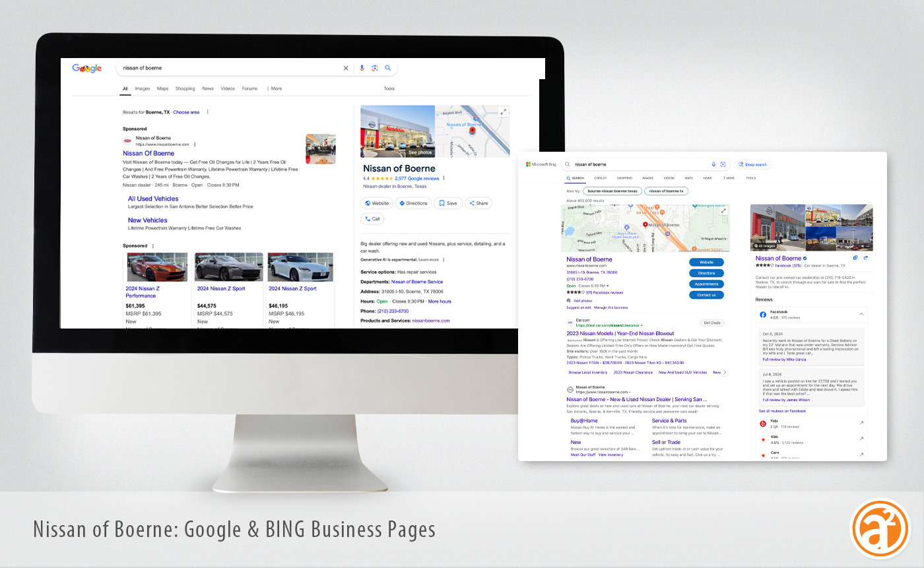Open Bing visual search camera icon
The height and width of the screenshot is (568, 924).
click(723, 164)
